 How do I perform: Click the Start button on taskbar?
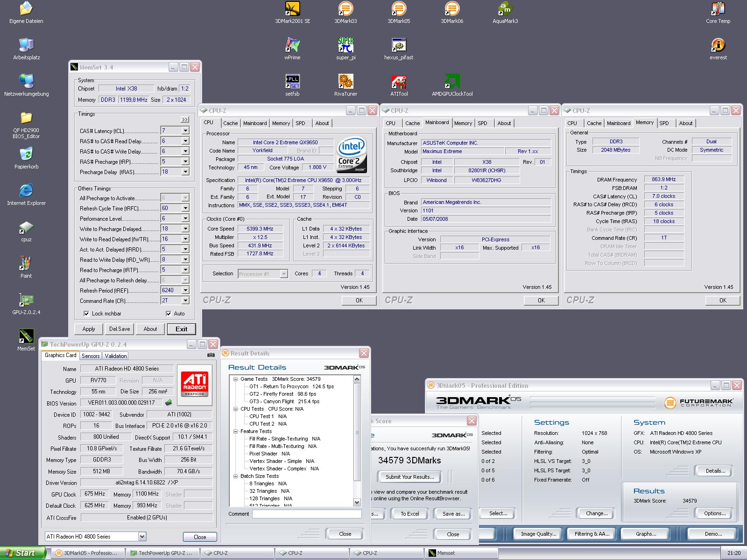click(23, 553)
